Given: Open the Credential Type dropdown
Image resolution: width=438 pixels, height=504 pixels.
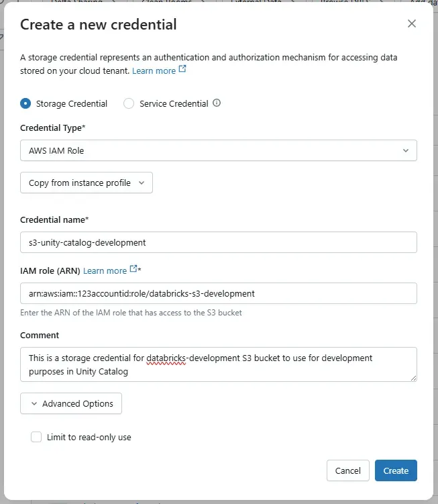Looking at the screenshot, I should 218,151.
